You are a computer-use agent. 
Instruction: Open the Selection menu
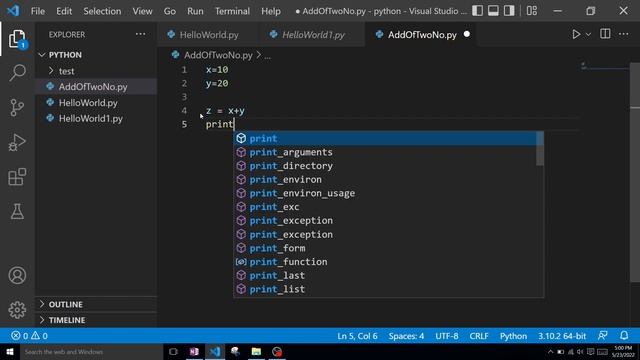coord(102,11)
